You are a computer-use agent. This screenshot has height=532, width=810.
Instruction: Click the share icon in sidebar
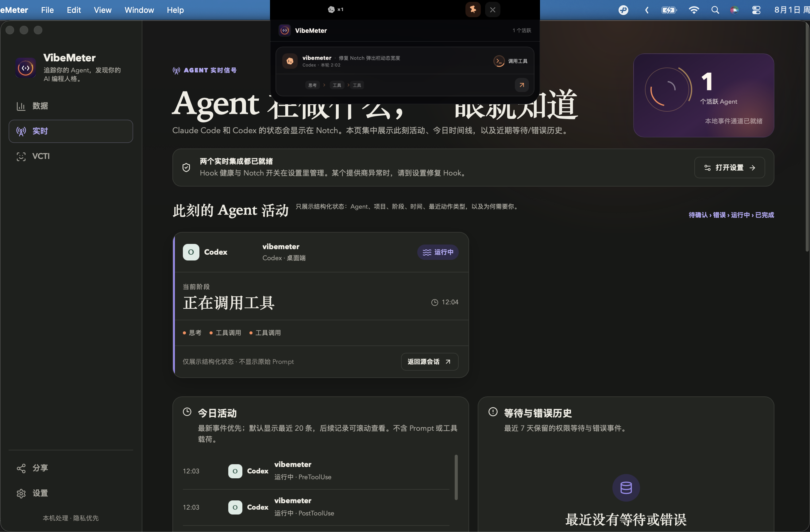click(21, 468)
